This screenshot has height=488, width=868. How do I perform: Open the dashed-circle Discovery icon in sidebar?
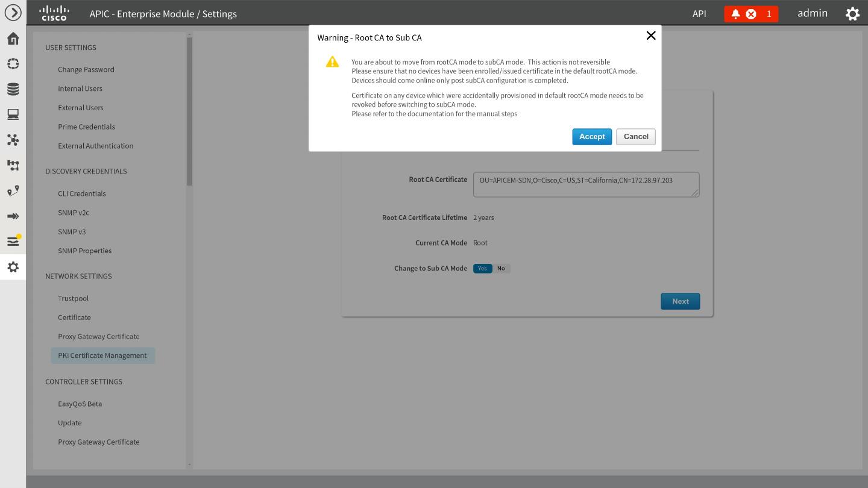tap(13, 64)
